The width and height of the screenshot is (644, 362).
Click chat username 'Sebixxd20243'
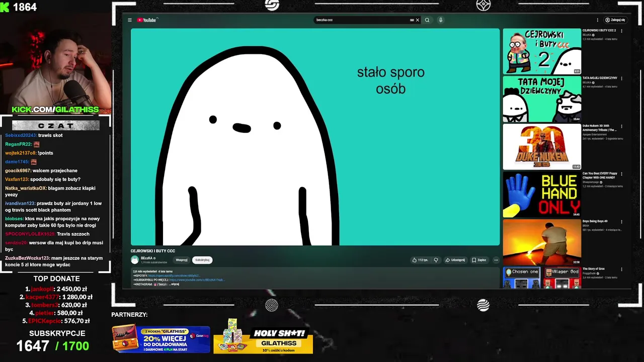(x=21, y=135)
